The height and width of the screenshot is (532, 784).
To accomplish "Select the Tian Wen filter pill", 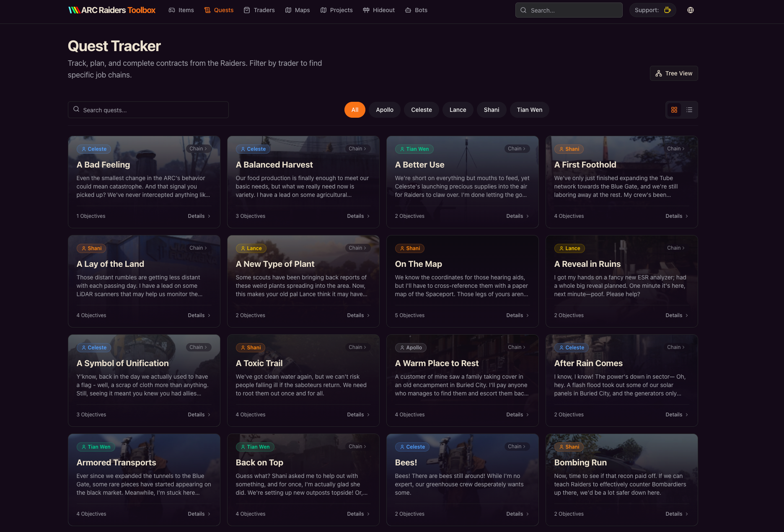I will [x=529, y=110].
